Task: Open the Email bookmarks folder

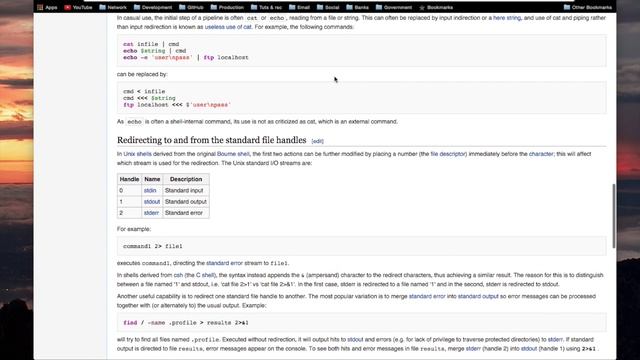Action: [x=299, y=7]
